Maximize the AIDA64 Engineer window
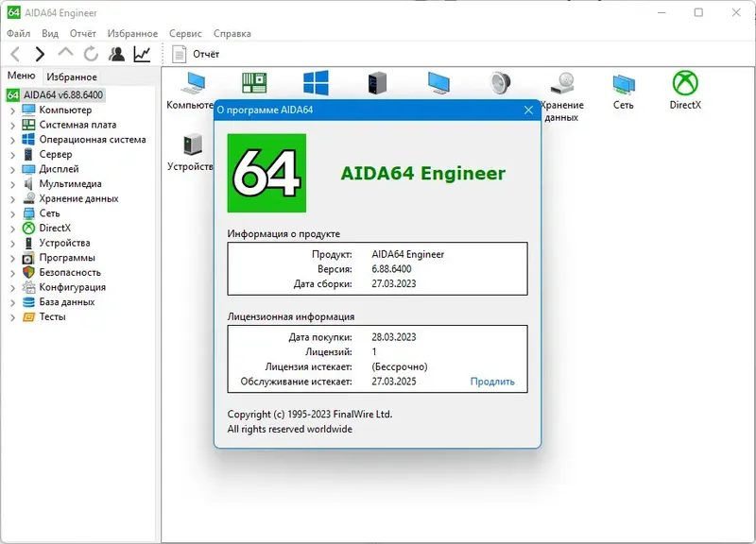 pos(698,13)
